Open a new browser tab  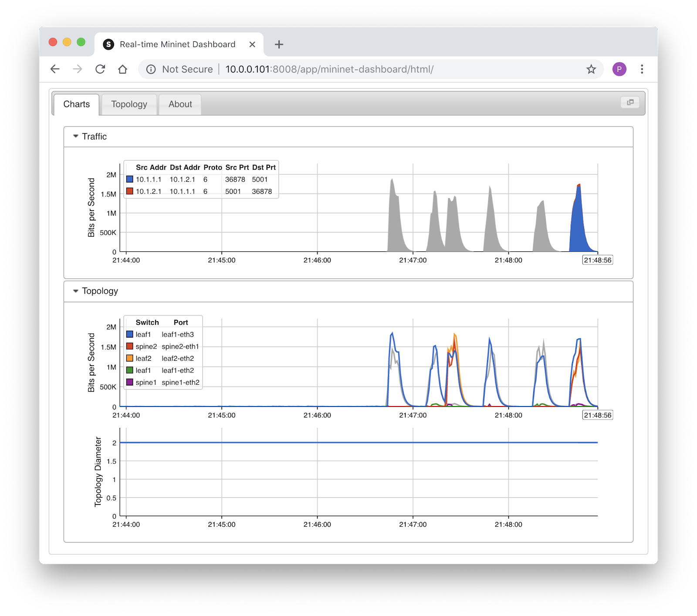tap(279, 44)
